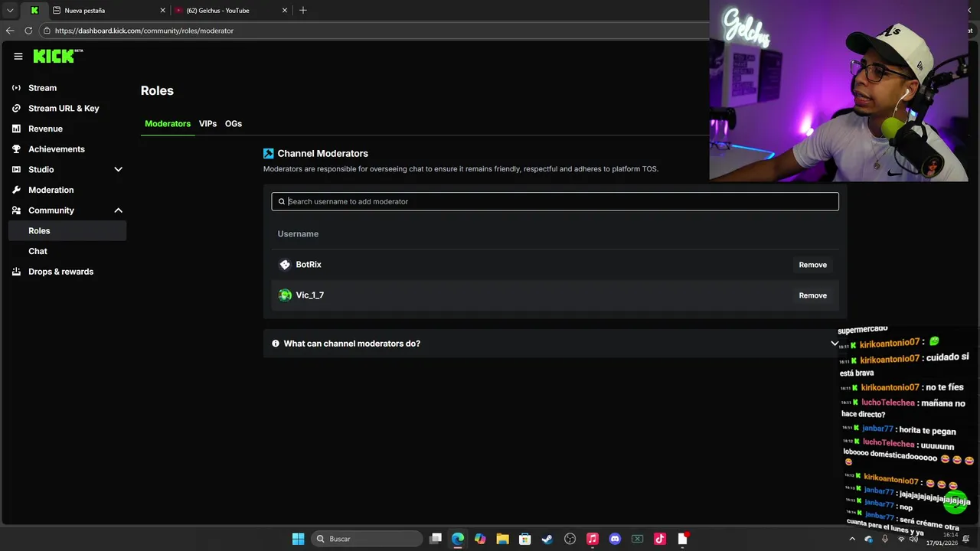Open Copilot from the taskbar
Screen dimensions: 980x551
pos(480,539)
